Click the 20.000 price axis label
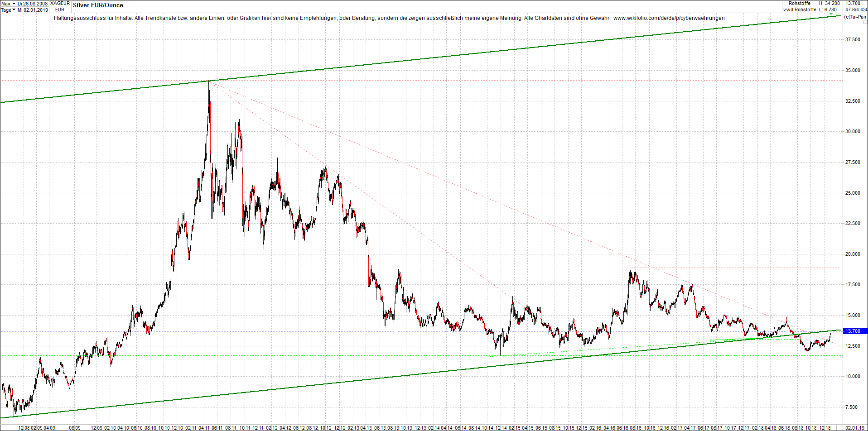The width and height of the screenshot is (868, 431). [853, 254]
